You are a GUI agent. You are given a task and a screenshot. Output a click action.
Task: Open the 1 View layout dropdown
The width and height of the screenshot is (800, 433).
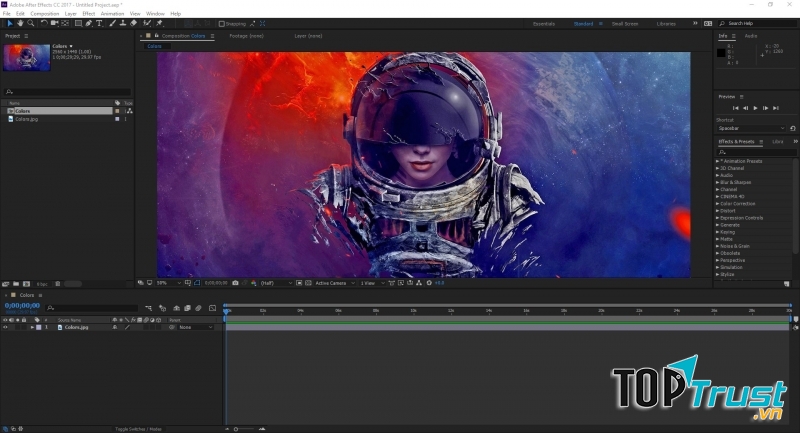372,283
